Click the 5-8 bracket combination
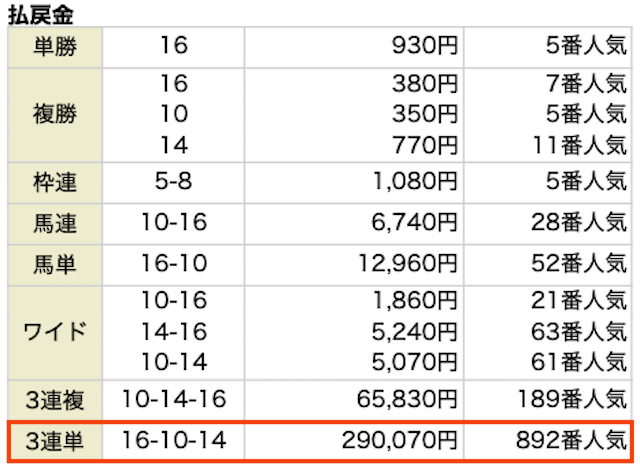The width and height of the screenshot is (640, 469). tap(173, 182)
